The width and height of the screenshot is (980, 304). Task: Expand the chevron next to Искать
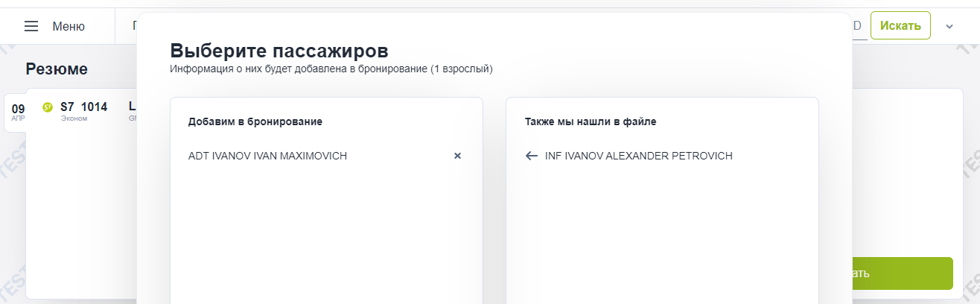click(x=949, y=26)
